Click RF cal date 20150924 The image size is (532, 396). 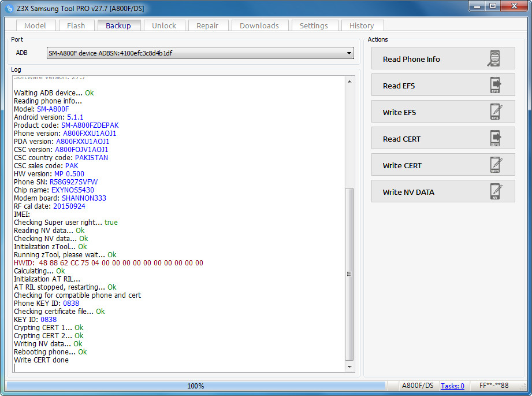click(69, 206)
